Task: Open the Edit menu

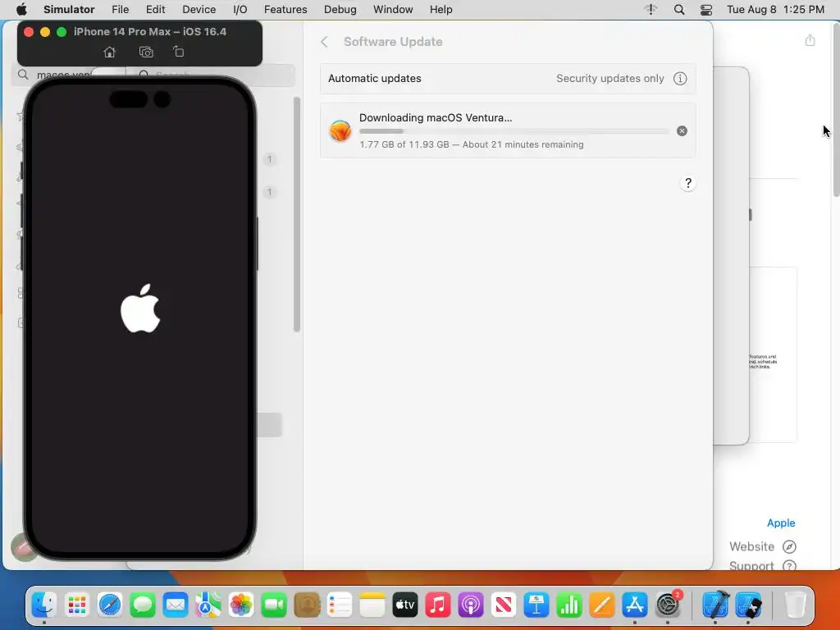Action: click(x=155, y=9)
